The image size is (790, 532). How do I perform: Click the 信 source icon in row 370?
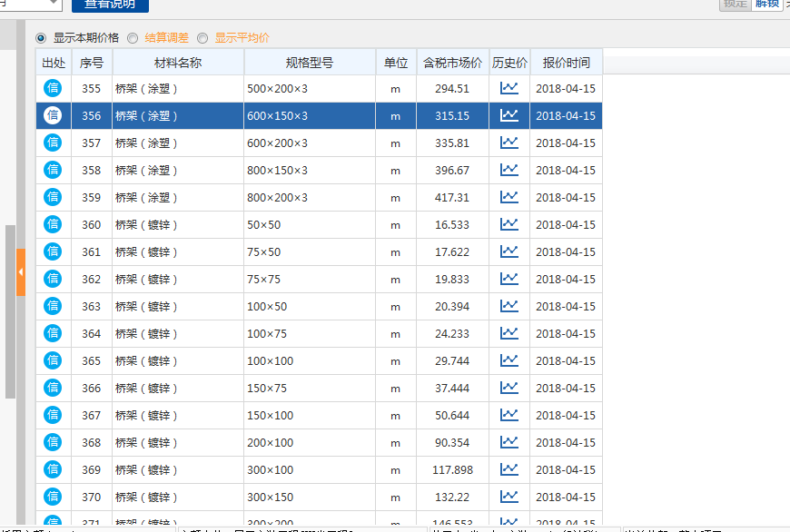pyautogui.click(x=53, y=497)
